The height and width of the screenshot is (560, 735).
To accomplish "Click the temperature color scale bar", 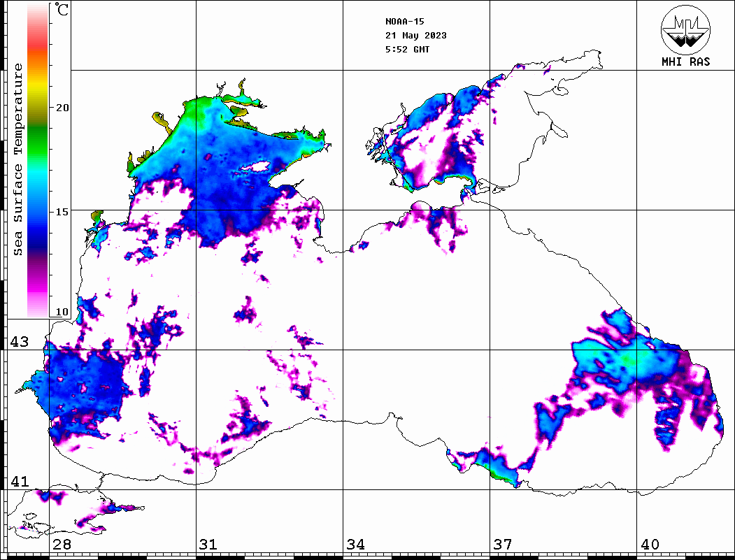I will coord(38,160).
